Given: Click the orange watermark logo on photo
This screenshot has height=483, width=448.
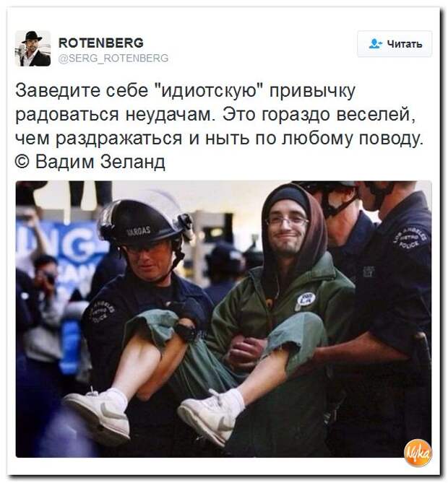Looking at the screenshot, I should point(418,453).
